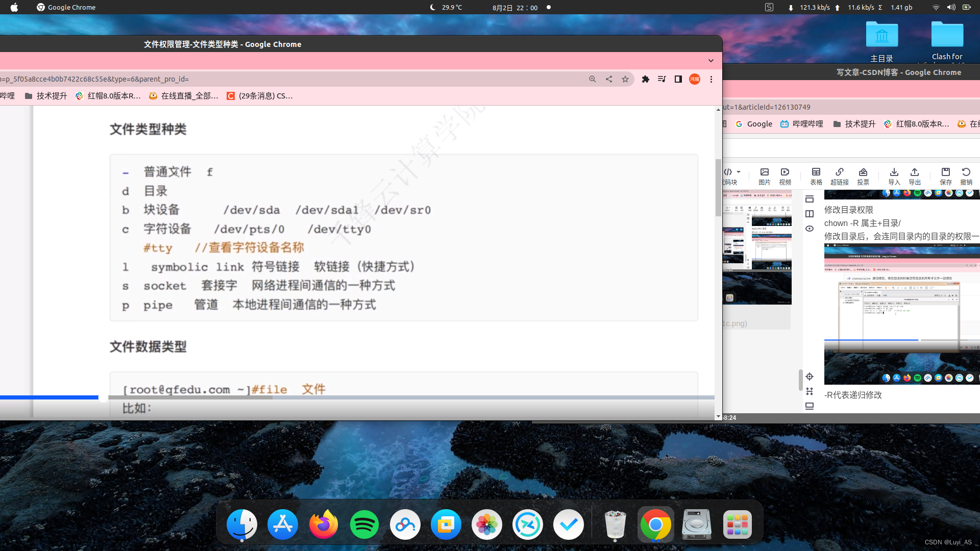Viewport: 980px width, 551px height.
Task: Bookmark this page with the star icon
Action: [x=625, y=79]
